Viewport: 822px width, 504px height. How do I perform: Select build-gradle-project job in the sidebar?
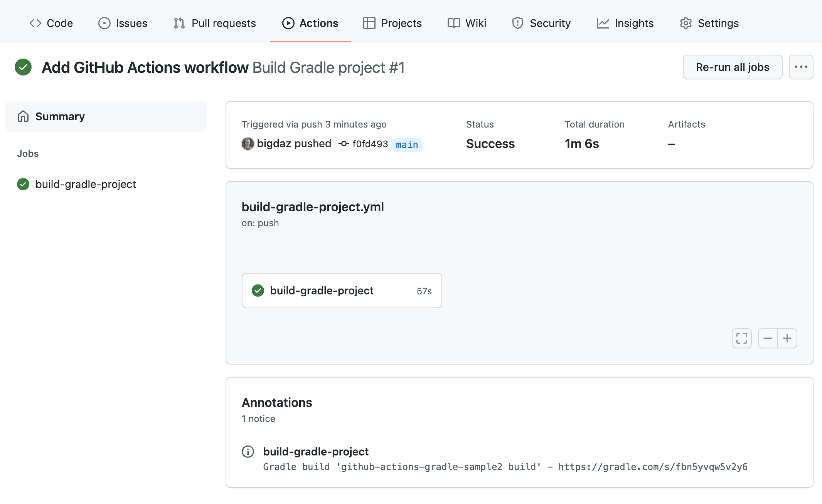86,184
